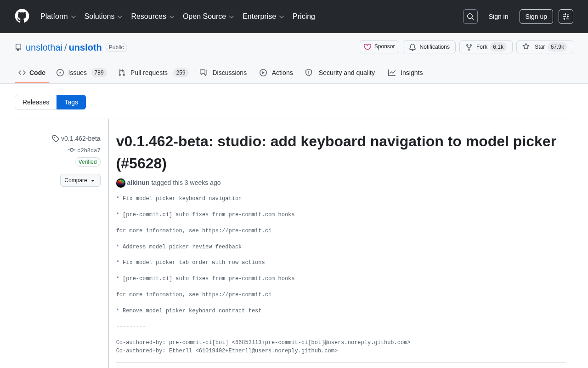Click the Sign up button
Viewport: 588px width, 368px height.
coord(536,17)
